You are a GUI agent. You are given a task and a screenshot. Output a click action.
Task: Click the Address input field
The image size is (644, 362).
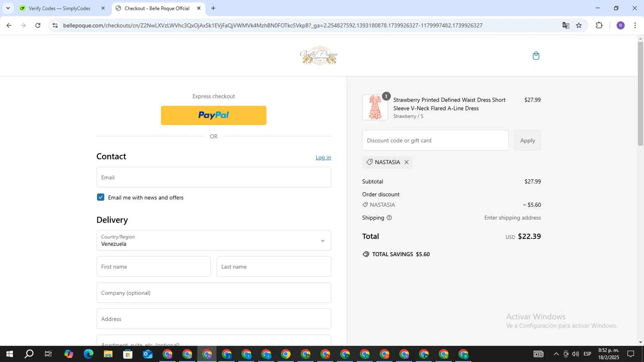(213, 319)
